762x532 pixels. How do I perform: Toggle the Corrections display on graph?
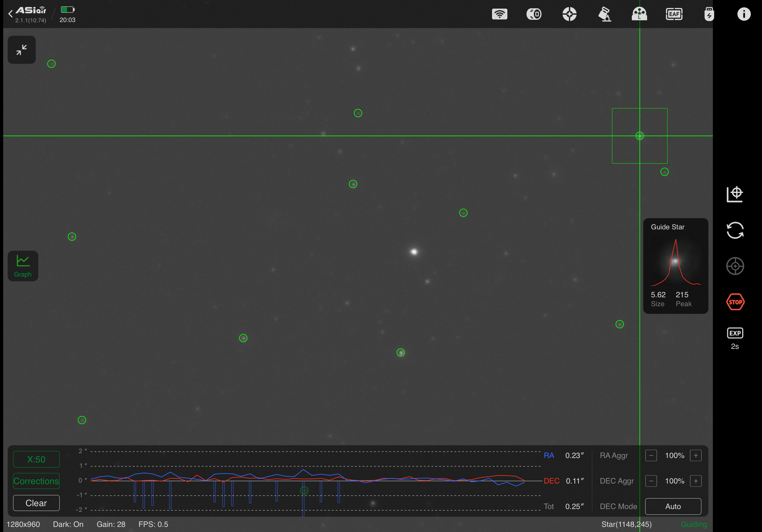click(x=36, y=481)
